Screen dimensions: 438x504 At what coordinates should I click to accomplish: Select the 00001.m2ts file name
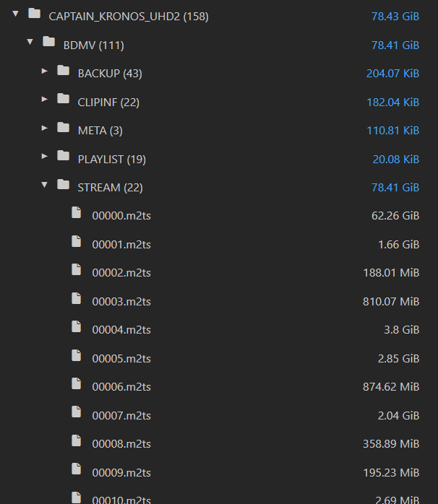(121, 245)
